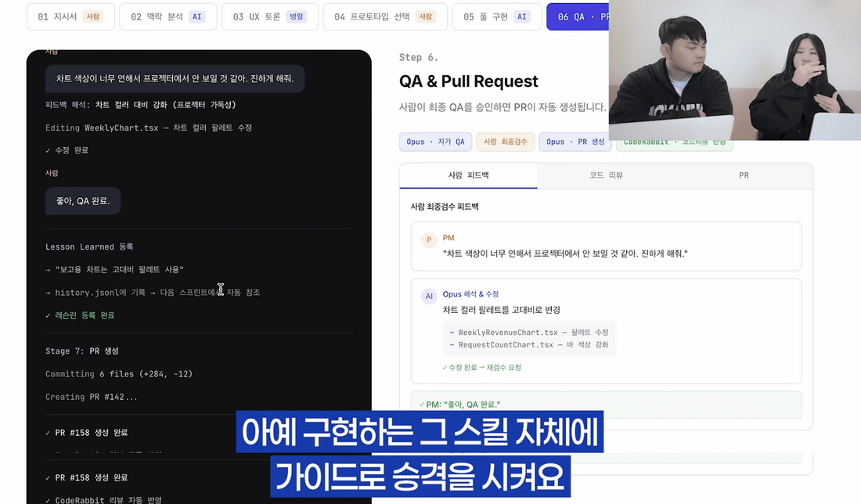Click the 'QA & Pull Request' heading
The image size is (861, 504).
[x=468, y=81]
